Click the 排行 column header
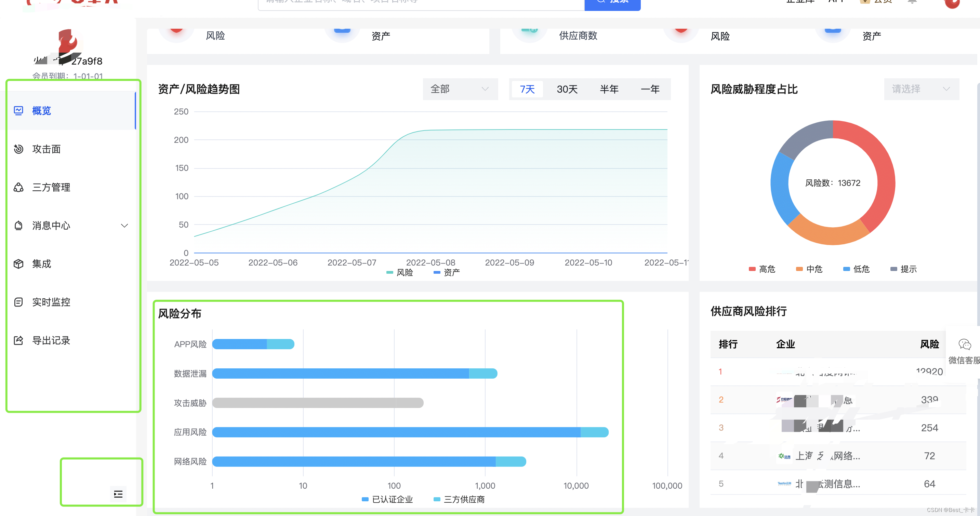The image size is (980, 516). tap(728, 344)
